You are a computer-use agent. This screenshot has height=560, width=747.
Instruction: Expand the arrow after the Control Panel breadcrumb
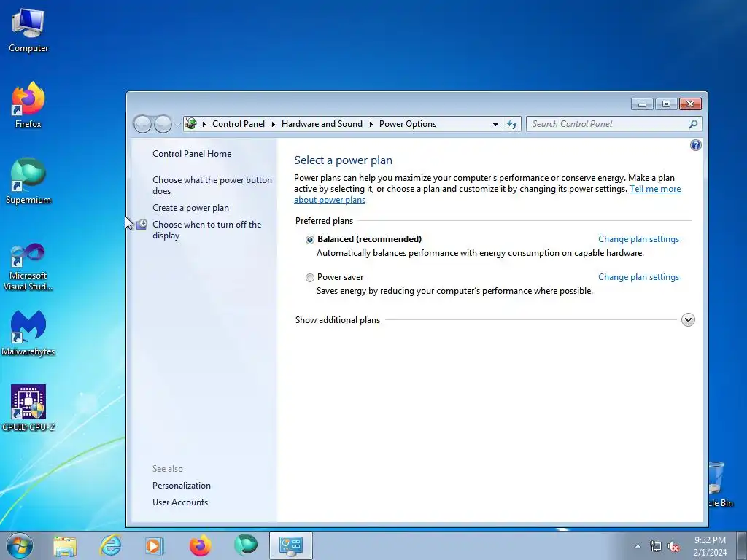pyautogui.click(x=274, y=124)
